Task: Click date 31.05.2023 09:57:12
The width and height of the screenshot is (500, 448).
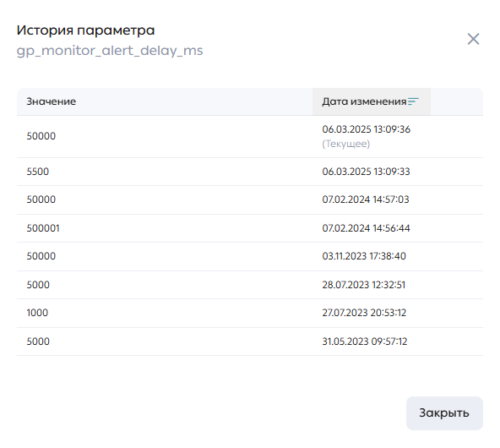Action: tap(365, 341)
